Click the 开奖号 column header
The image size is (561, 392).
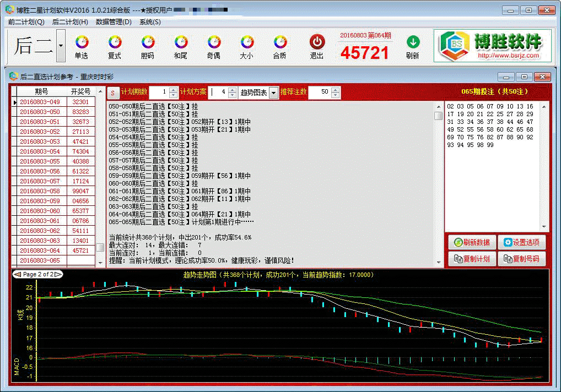pos(81,91)
